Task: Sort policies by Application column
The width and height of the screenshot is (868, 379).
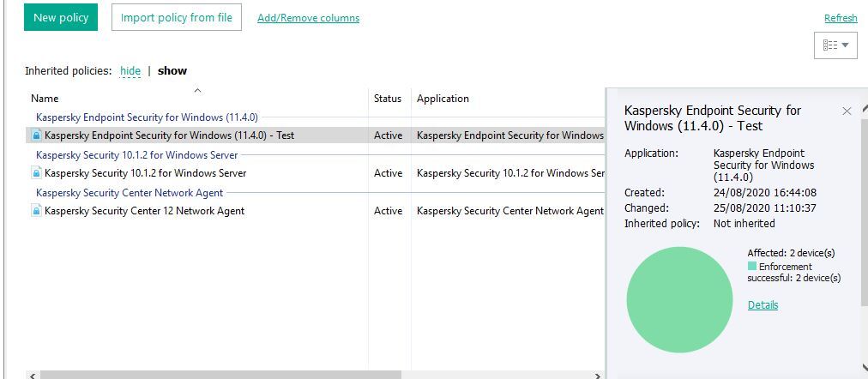Action: (443, 99)
